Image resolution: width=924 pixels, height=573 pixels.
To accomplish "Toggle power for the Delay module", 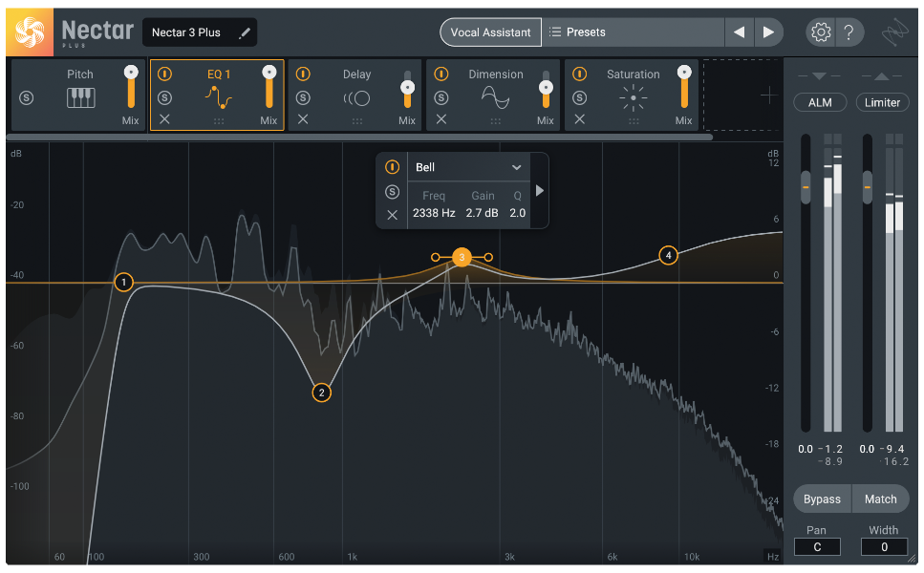I will pos(303,74).
